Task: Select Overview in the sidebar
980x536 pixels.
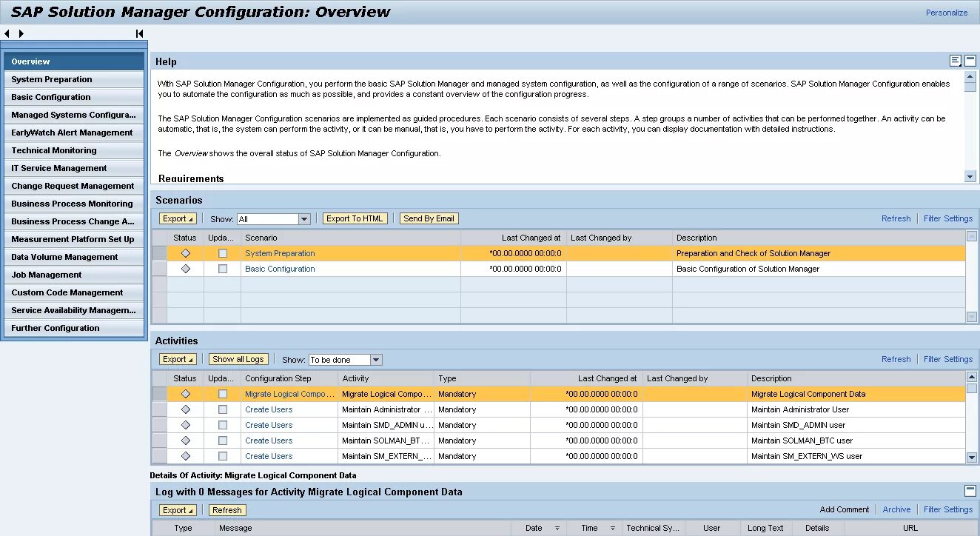Action: click(x=74, y=61)
